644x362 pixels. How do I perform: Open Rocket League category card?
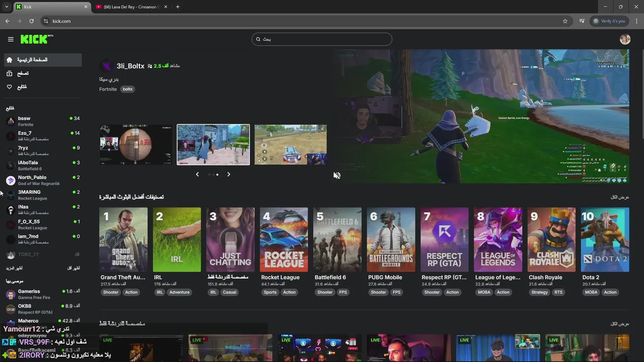284,240
